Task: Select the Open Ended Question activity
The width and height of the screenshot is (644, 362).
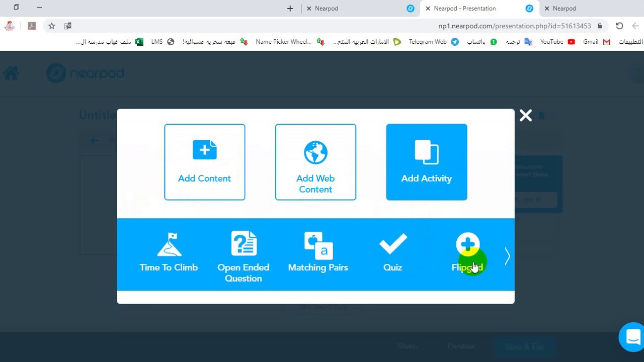Action: pyautogui.click(x=244, y=256)
